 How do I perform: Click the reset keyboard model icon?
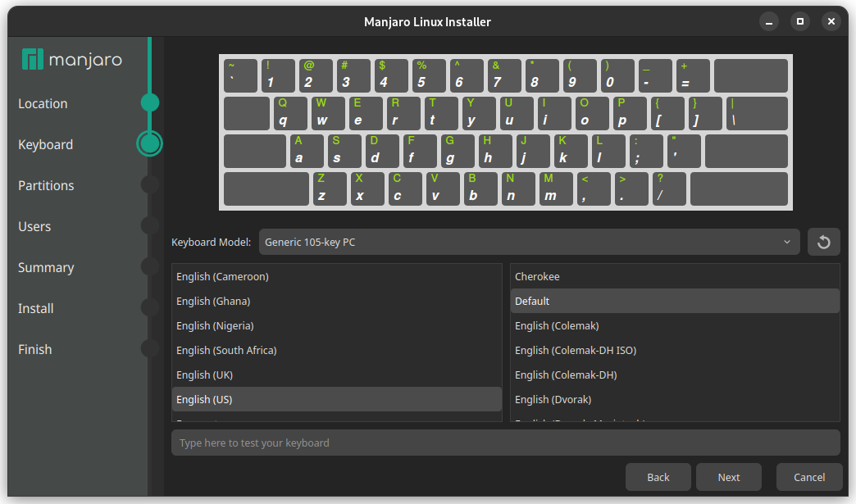823,243
